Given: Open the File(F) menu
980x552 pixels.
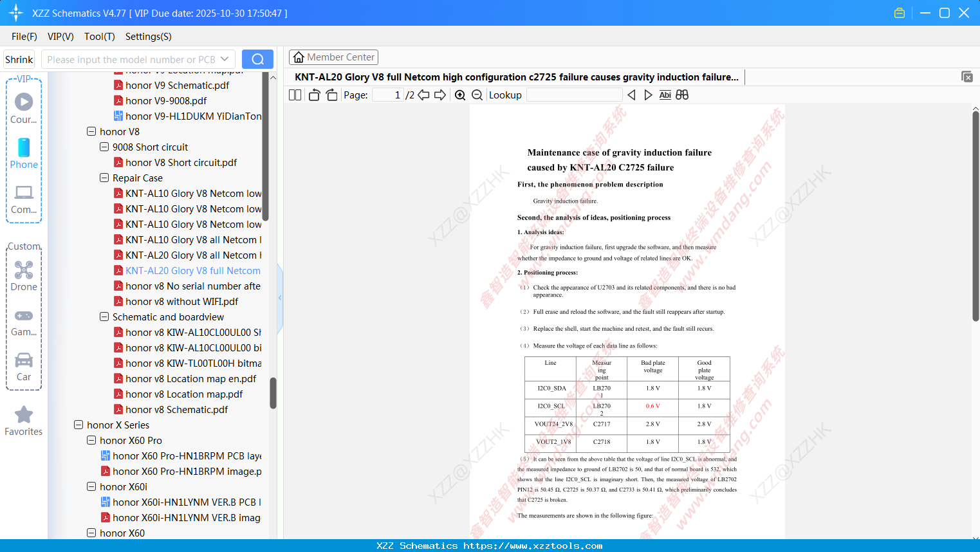Looking at the screenshot, I should click(x=24, y=36).
